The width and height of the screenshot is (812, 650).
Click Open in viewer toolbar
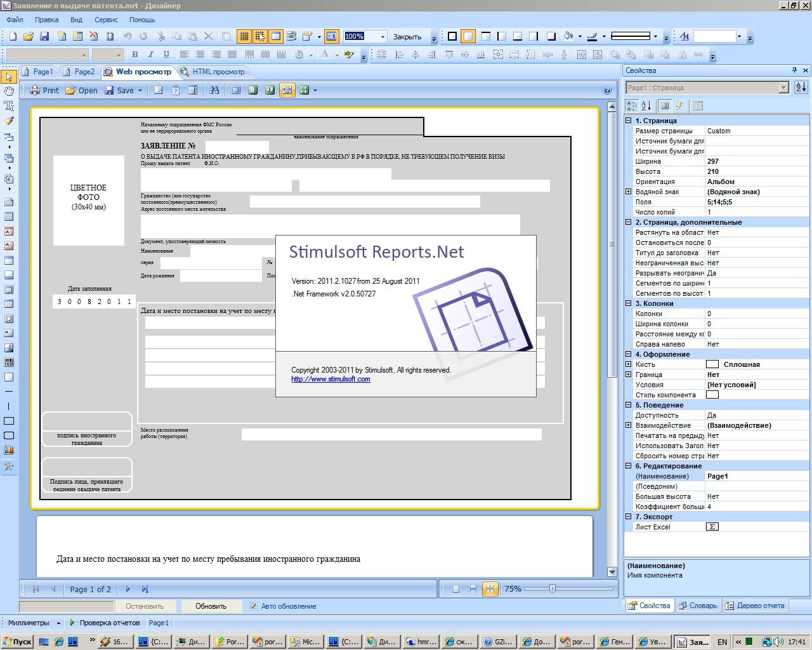pyautogui.click(x=81, y=90)
